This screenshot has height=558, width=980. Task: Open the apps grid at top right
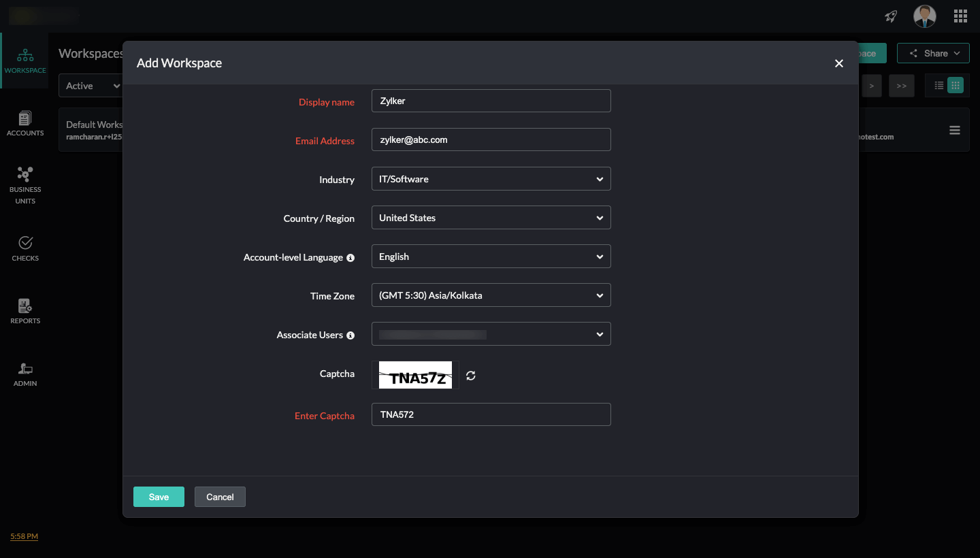pos(960,16)
